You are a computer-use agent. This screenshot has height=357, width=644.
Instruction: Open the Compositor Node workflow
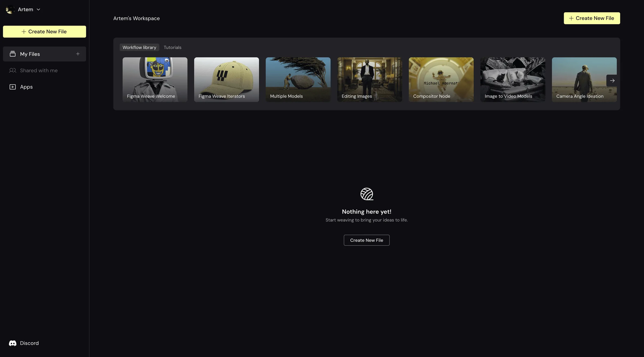[441, 80]
